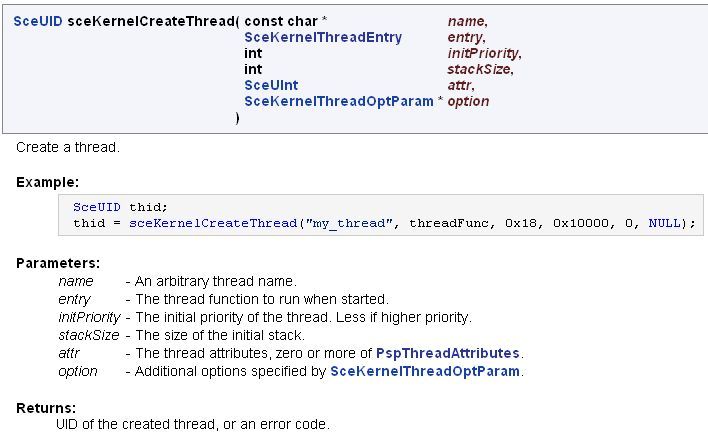Image resolution: width=708 pixels, height=434 pixels.
Task: Click sceKernelCreateThread function name in signature
Action: pyautogui.click(x=151, y=21)
